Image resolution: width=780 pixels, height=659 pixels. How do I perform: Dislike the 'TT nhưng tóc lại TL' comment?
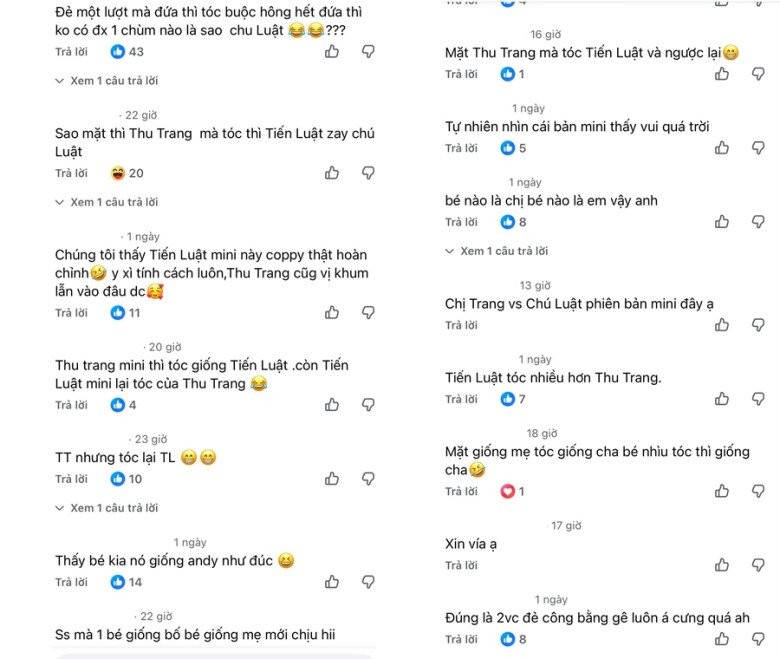[368, 479]
